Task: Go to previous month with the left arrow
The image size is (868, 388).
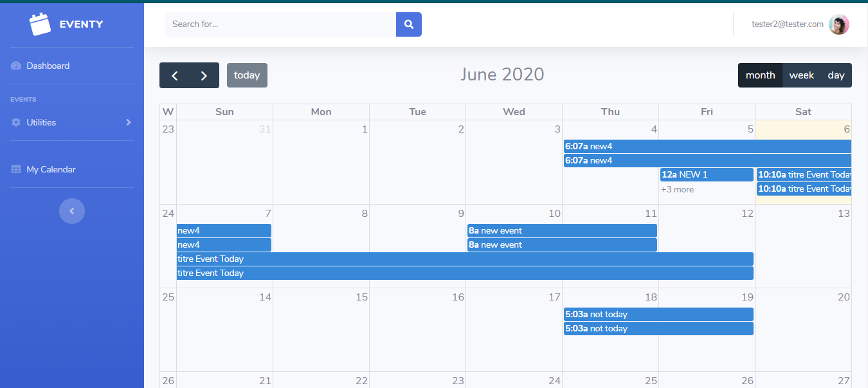Action: point(174,75)
